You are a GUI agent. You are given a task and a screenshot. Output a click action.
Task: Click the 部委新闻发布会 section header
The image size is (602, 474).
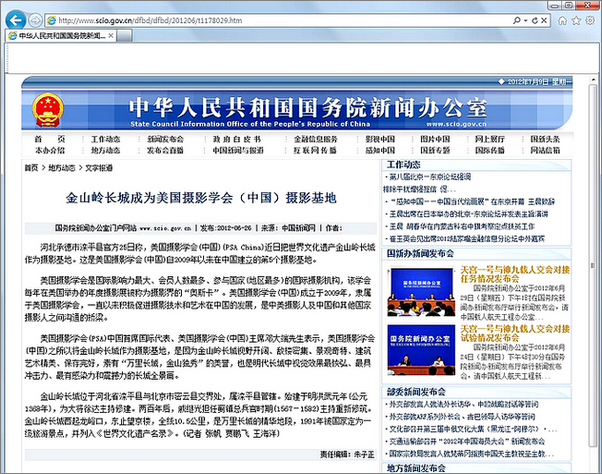pos(417,392)
